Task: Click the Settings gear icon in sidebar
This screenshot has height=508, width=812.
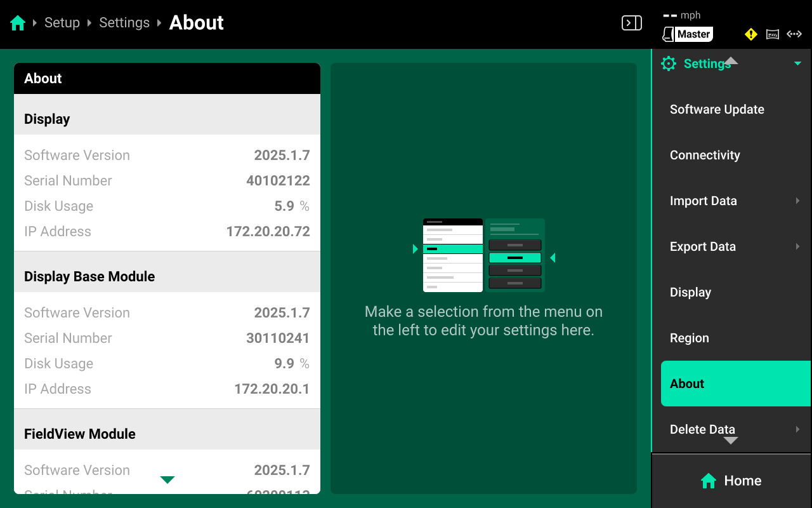Action: [x=669, y=63]
